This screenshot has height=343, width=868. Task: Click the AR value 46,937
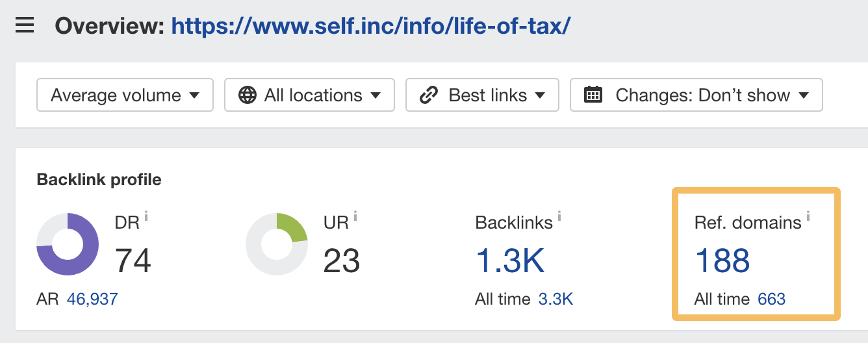[92, 299]
